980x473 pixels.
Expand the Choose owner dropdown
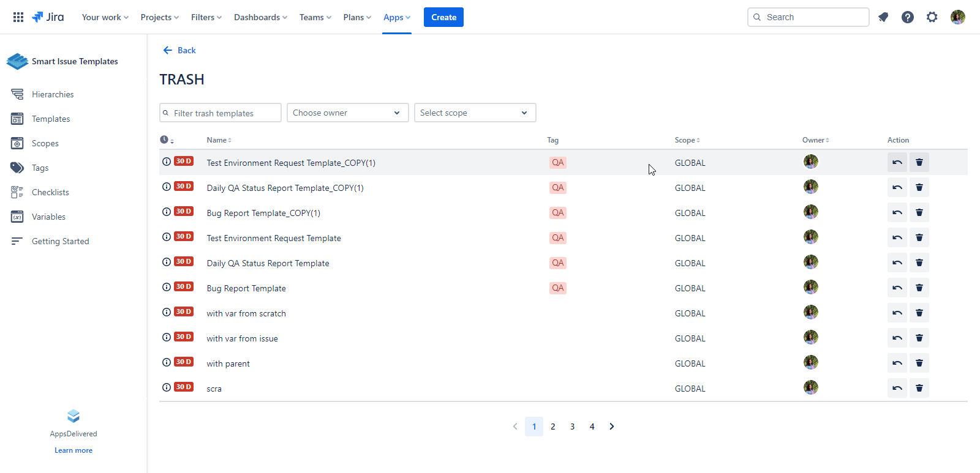pos(347,113)
